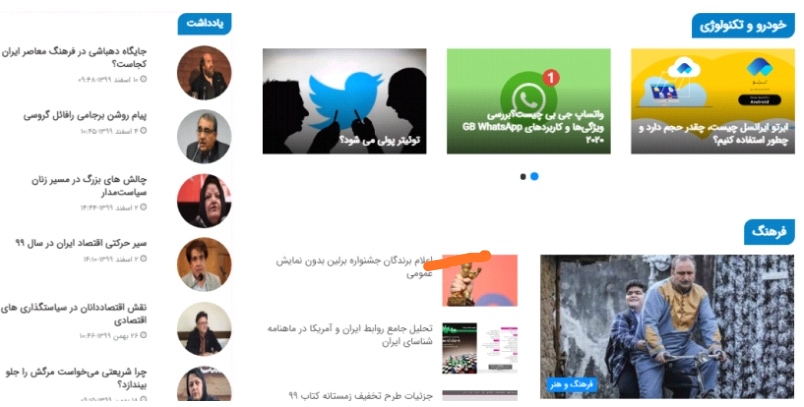Open the Twitter paid article thumbnail
The height and width of the screenshot is (407, 804).
tap(344, 101)
